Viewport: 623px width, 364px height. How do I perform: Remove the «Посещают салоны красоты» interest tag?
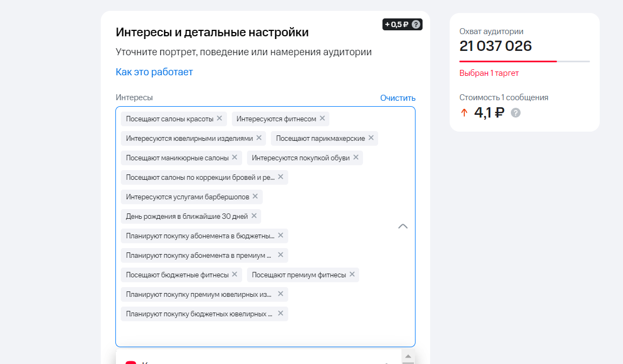pos(219,119)
